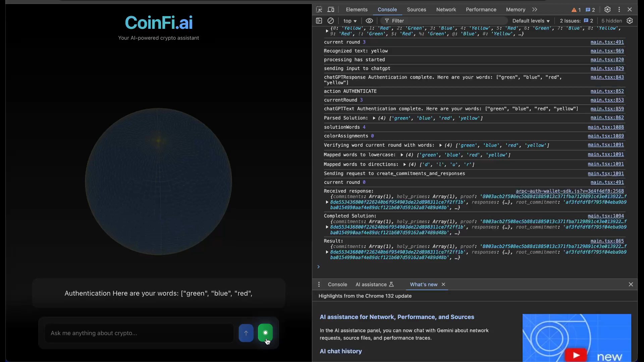
Task: Expand the Completed Solution object
Action: click(327, 227)
